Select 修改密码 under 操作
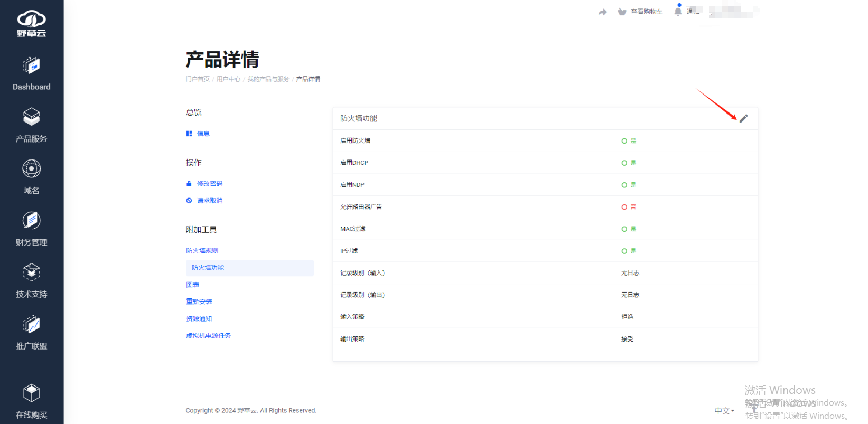The width and height of the screenshot is (868, 424). point(210,184)
